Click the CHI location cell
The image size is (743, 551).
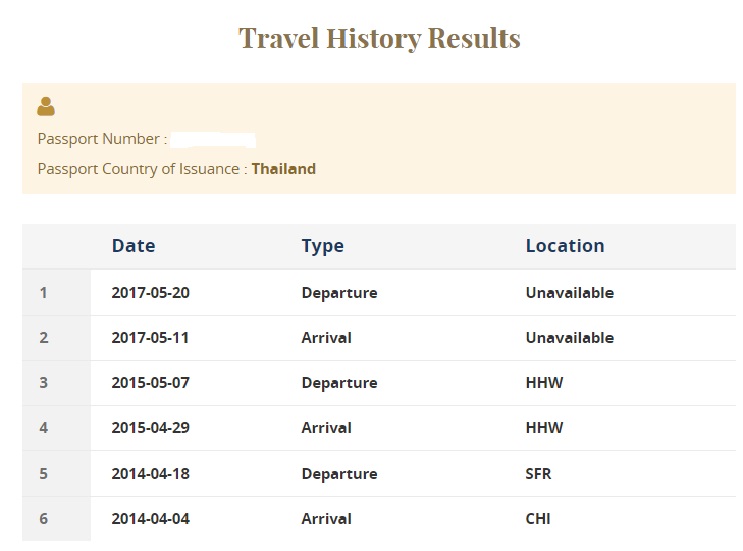(x=538, y=519)
